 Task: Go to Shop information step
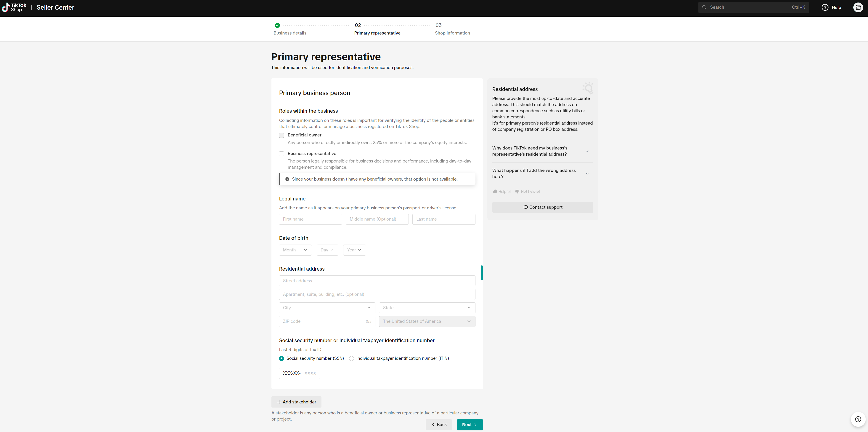(x=452, y=33)
